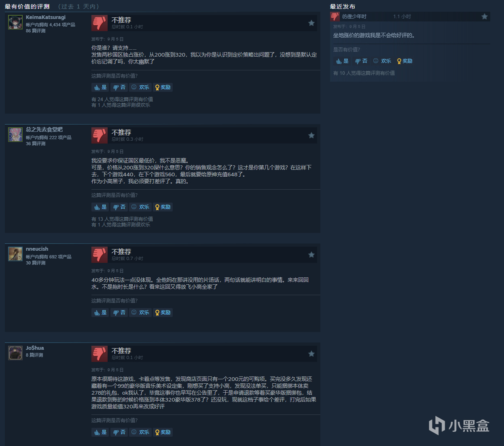This screenshot has width=504, height=446.
Task: Click thumbs-down icon beside 彷徨少年时
Action: coord(335,17)
